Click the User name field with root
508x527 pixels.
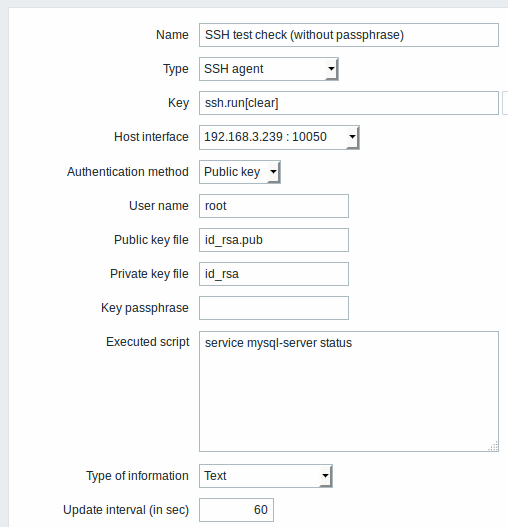[x=274, y=206]
